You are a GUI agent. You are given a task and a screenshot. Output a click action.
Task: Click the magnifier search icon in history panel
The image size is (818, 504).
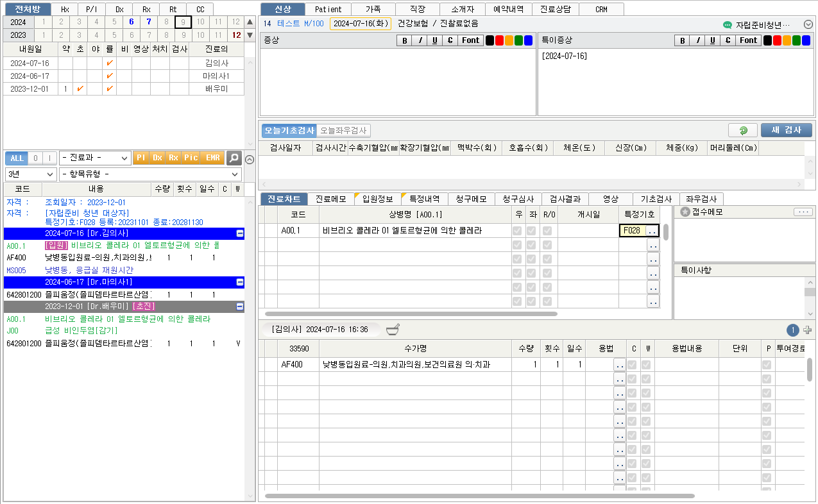(234, 158)
